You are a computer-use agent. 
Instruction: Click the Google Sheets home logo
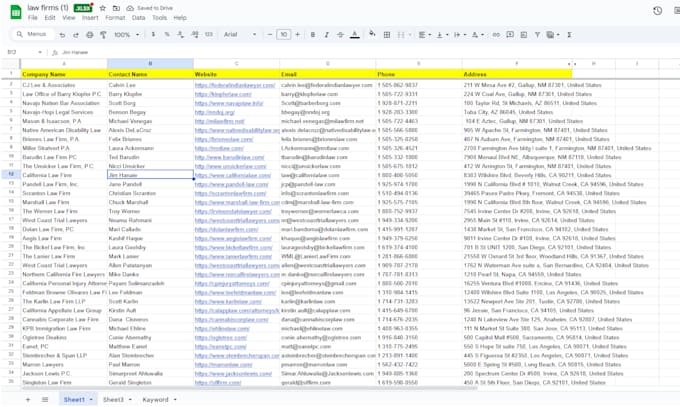tap(16, 12)
